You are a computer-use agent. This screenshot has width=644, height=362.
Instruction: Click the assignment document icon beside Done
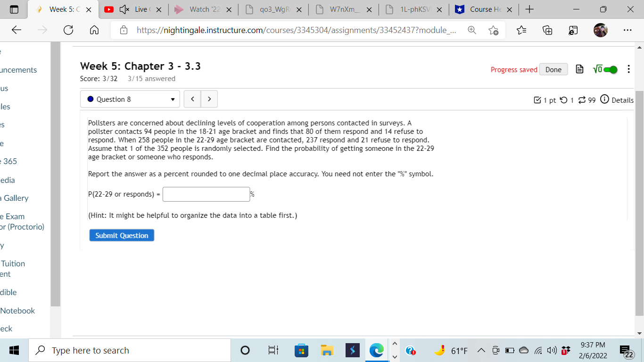click(580, 69)
